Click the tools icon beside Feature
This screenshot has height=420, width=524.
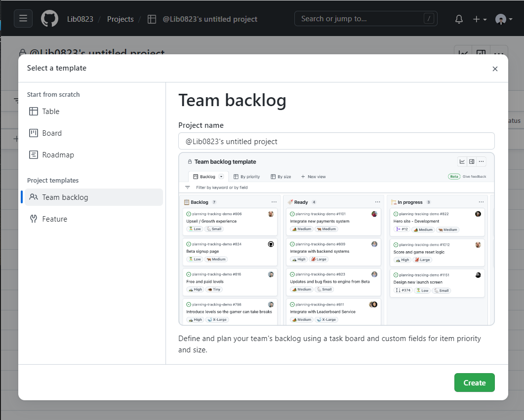pyautogui.click(x=34, y=219)
